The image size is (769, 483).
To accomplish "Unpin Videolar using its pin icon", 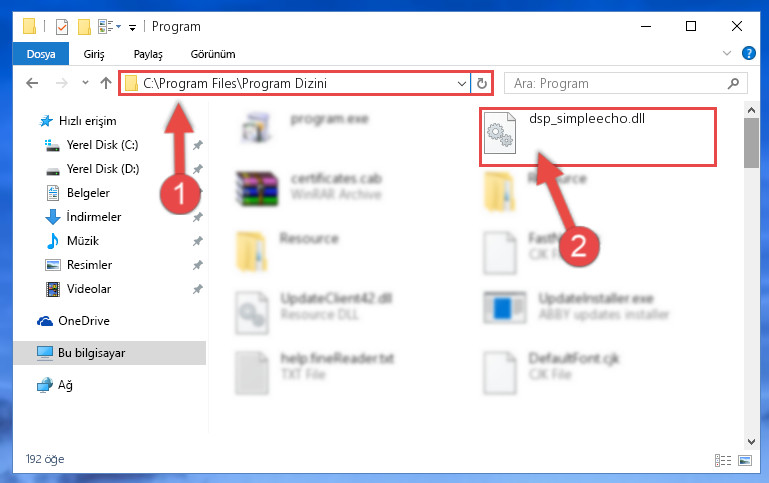I will (x=198, y=289).
